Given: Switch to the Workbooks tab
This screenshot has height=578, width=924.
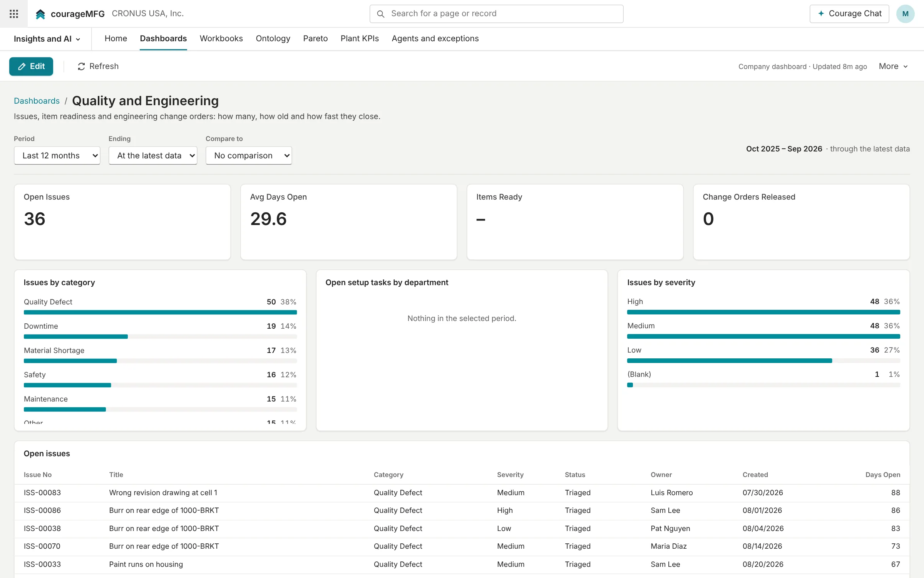Looking at the screenshot, I should tap(221, 39).
